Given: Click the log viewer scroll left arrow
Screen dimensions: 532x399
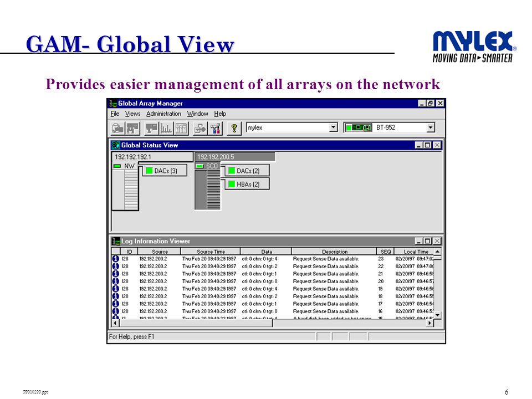Looking at the screenshot, I should point(115,323).
